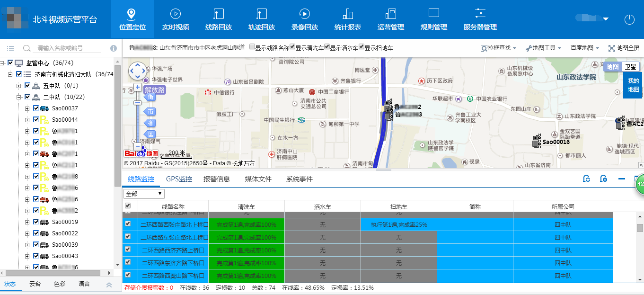Click the power logout icon
The image size is (644, 295).
pos(629,19)
